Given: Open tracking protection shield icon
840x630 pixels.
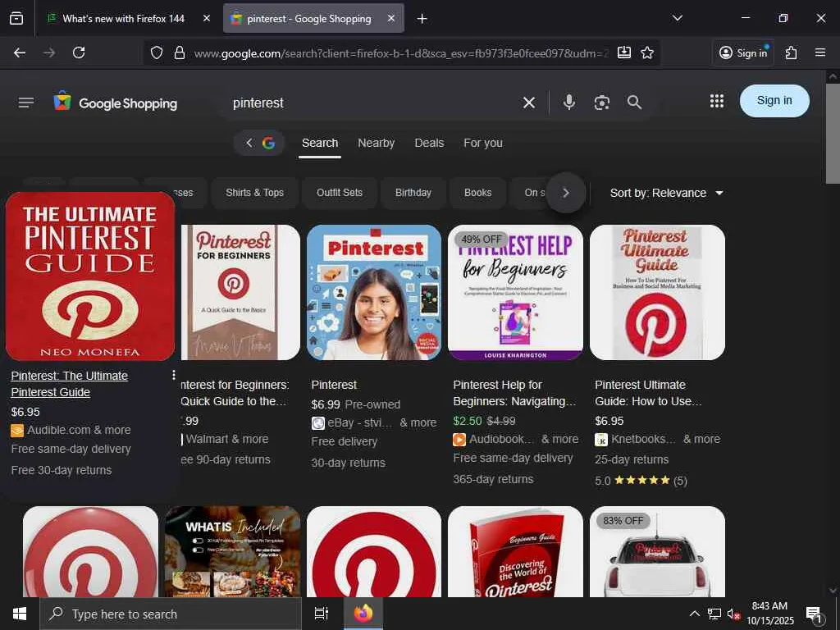Looking at the screenshot, I should 157,52.
